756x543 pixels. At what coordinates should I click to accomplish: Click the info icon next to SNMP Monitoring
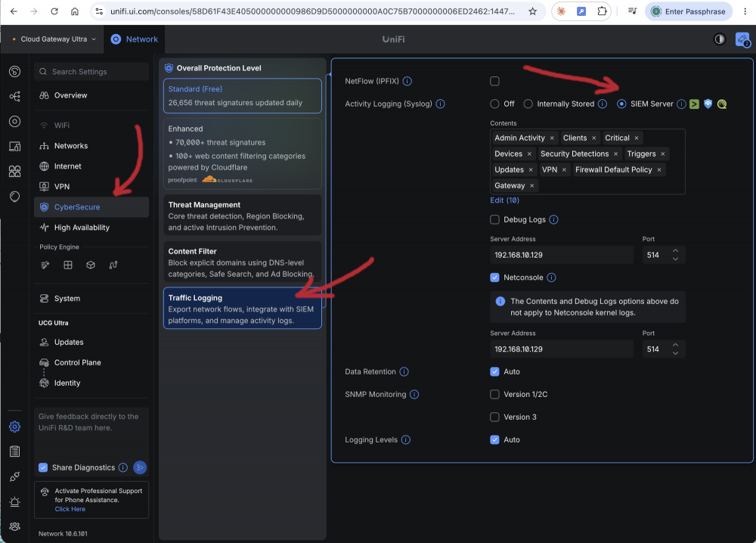click(414, 395)
